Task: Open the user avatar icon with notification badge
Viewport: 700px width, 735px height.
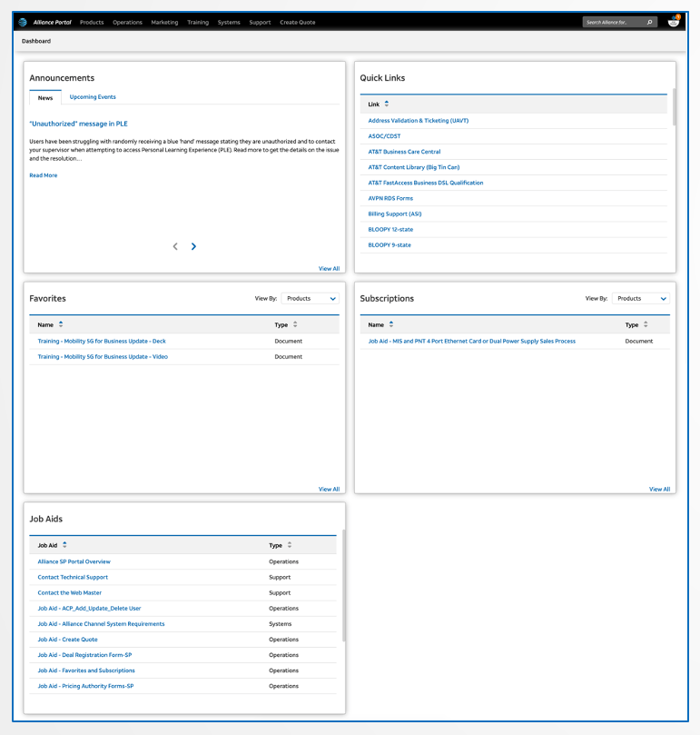Action: (674, 21)
